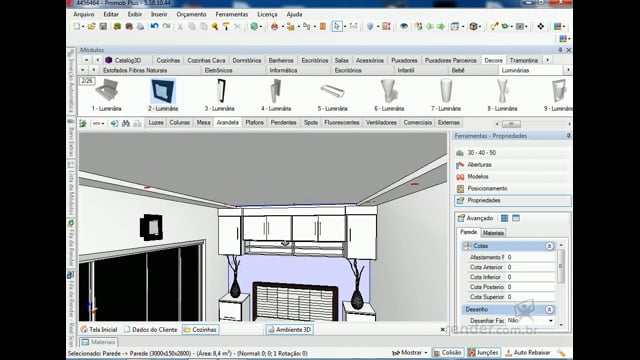Open the Ferramentas menu
The height and width of the screenshot is (360, 640).
point(231,14)
